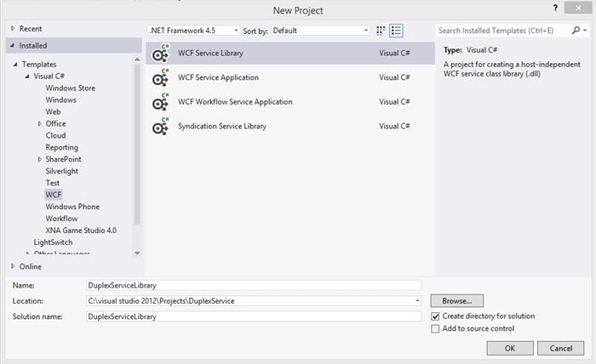Image resolution: width=596 pixels, height=364 pixels.
Task: Select the WCF template category
Action: tap(53, 195)
